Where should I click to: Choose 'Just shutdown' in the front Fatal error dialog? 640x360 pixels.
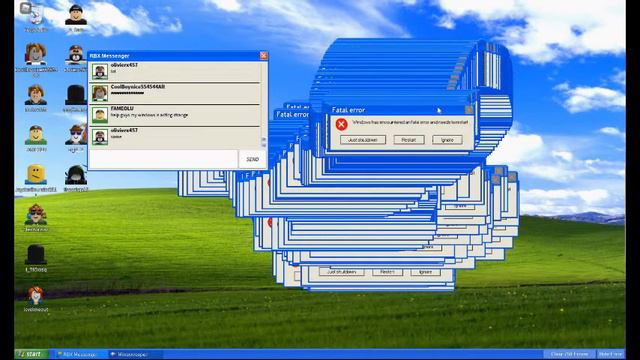coord(363,140)
